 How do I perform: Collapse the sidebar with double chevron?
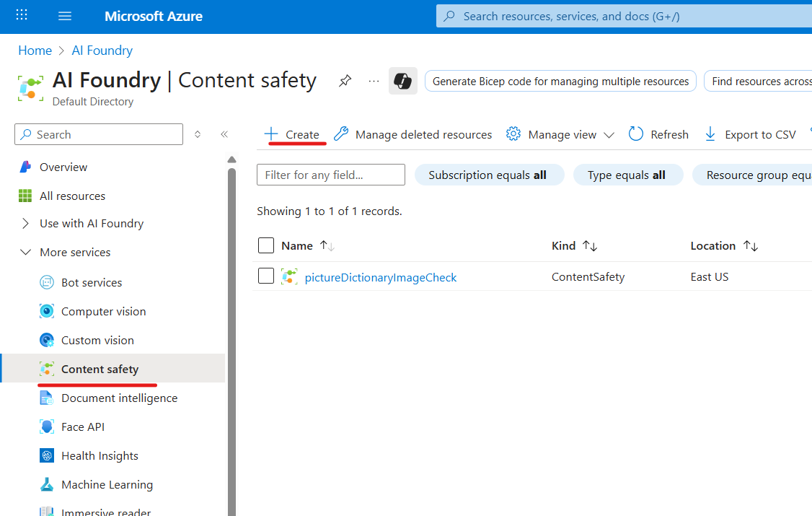[x=224, y=134]
